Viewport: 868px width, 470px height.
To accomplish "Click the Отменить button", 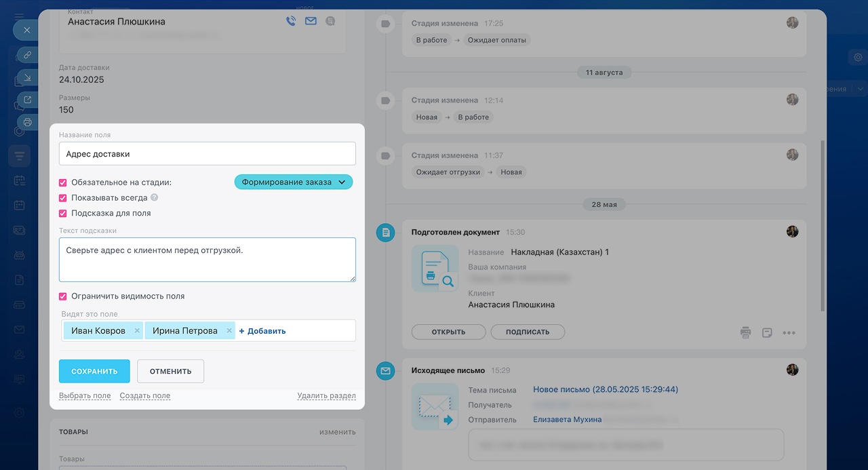I will (170, 371).
